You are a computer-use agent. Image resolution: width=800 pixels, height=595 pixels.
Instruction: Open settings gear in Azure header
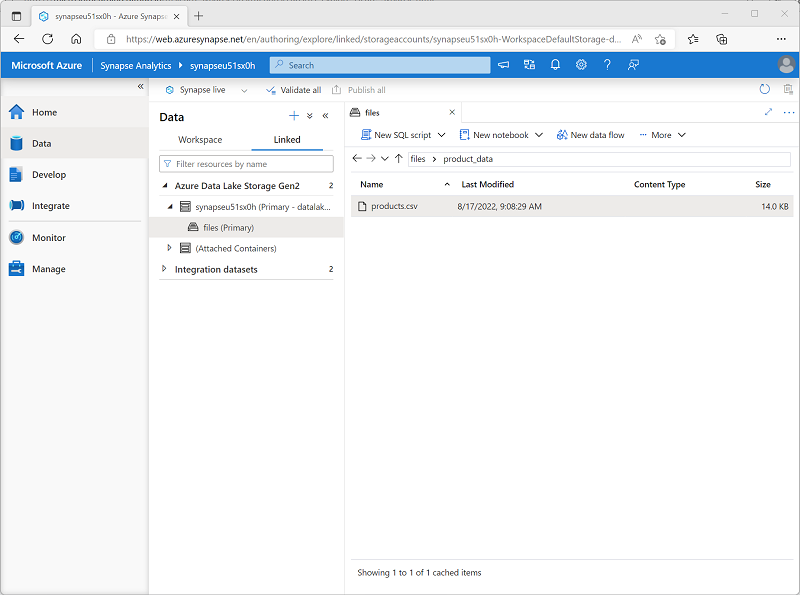pos(581,65)
